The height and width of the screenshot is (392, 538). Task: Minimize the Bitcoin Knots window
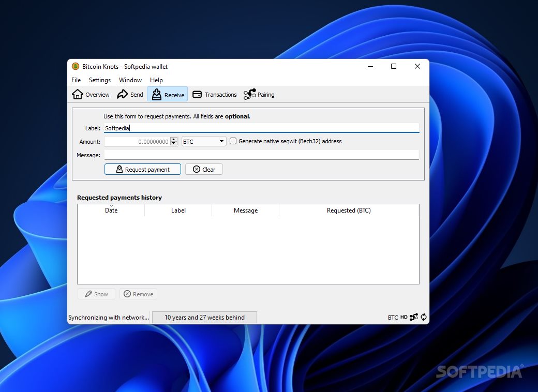click(370, 66)
